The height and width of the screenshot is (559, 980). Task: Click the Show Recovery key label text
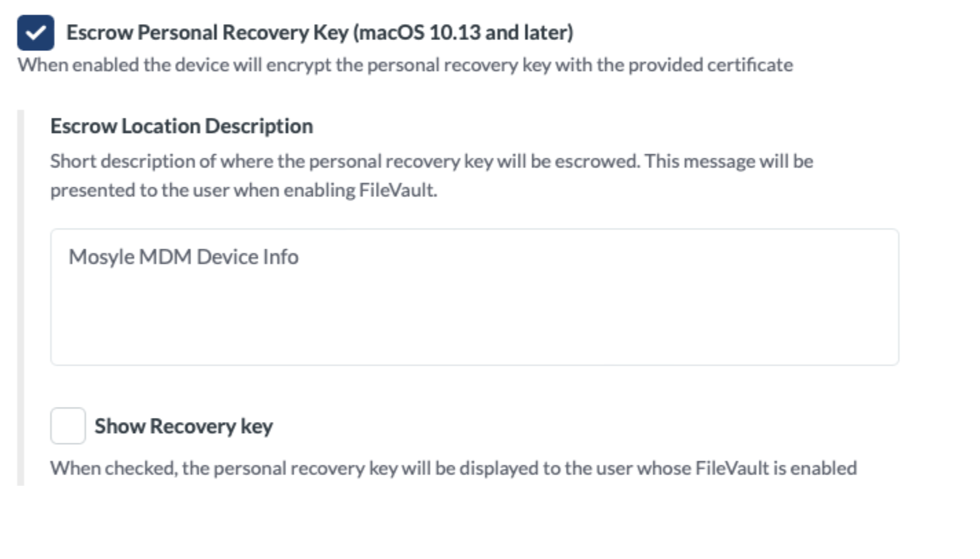coord(183,426)
